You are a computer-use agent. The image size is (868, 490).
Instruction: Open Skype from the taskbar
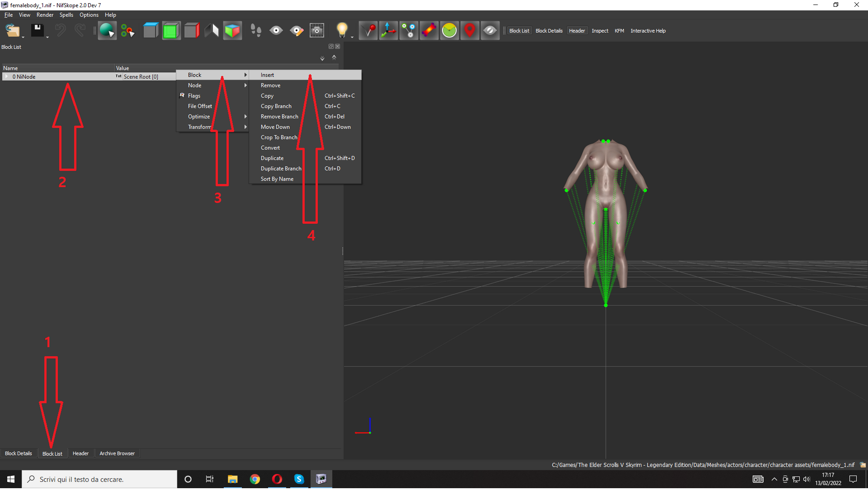click(299, 479)
